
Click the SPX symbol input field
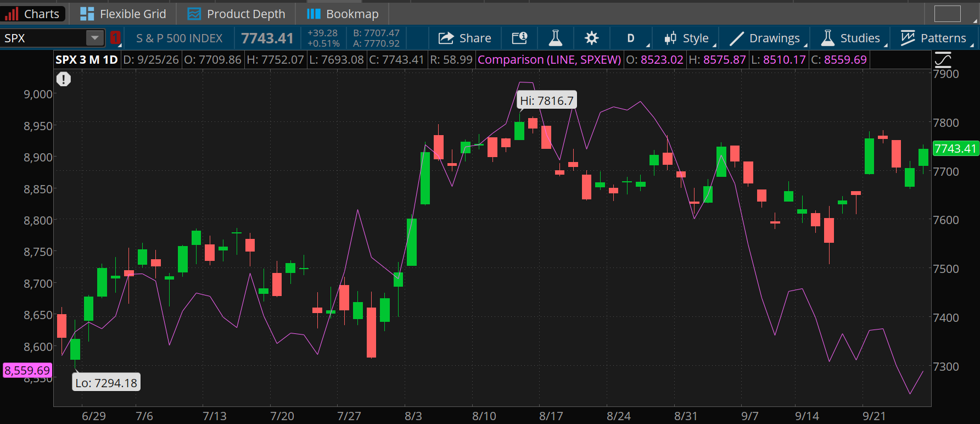(44, 38)
